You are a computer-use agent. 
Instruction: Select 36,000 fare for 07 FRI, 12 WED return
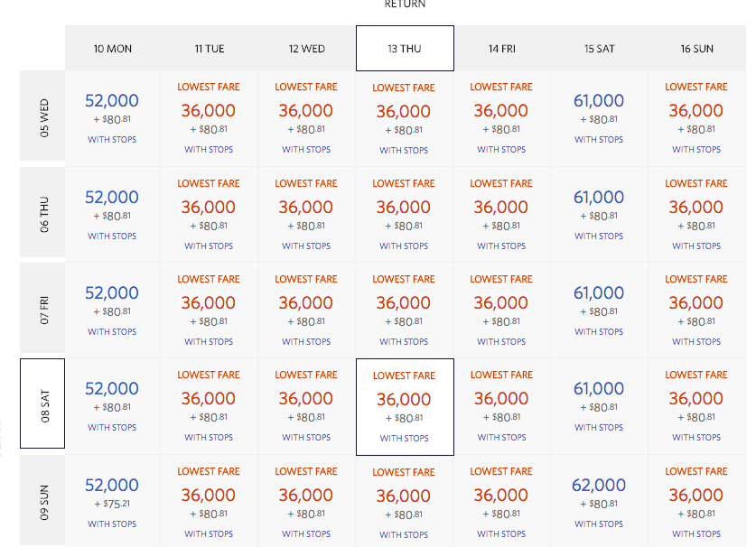click(x=306, y=303)
